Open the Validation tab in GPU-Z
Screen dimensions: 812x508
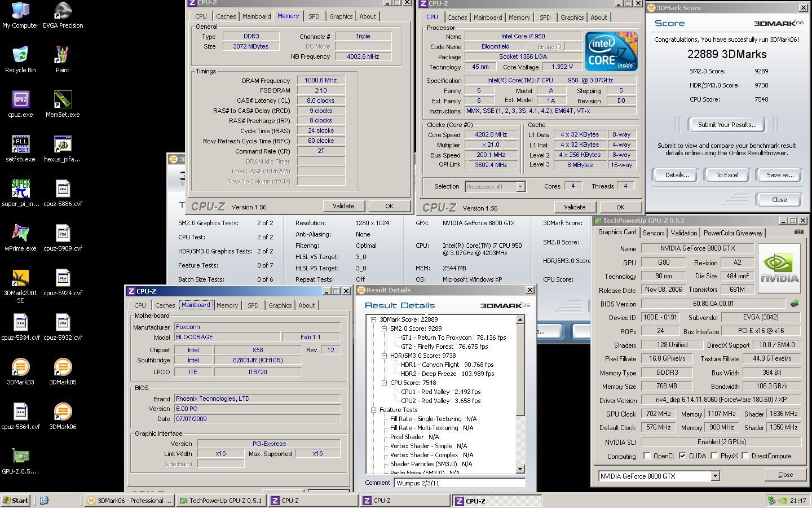pos(684,233)
